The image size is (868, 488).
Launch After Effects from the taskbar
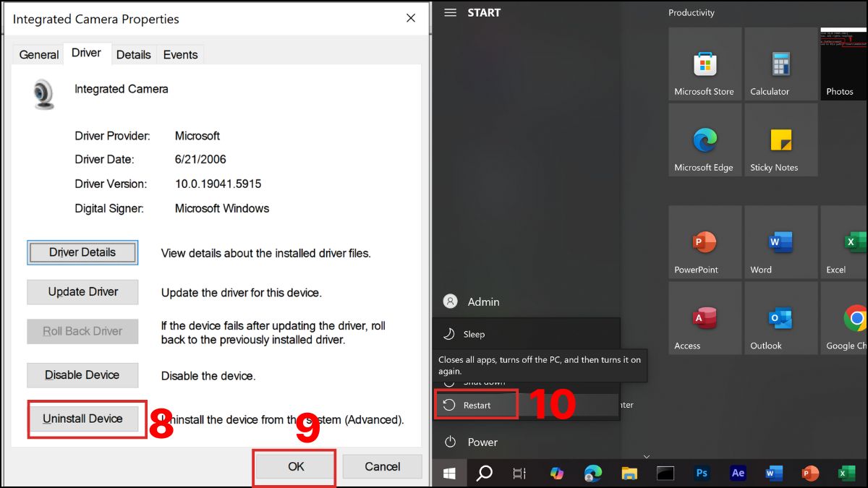coord(738,473)
